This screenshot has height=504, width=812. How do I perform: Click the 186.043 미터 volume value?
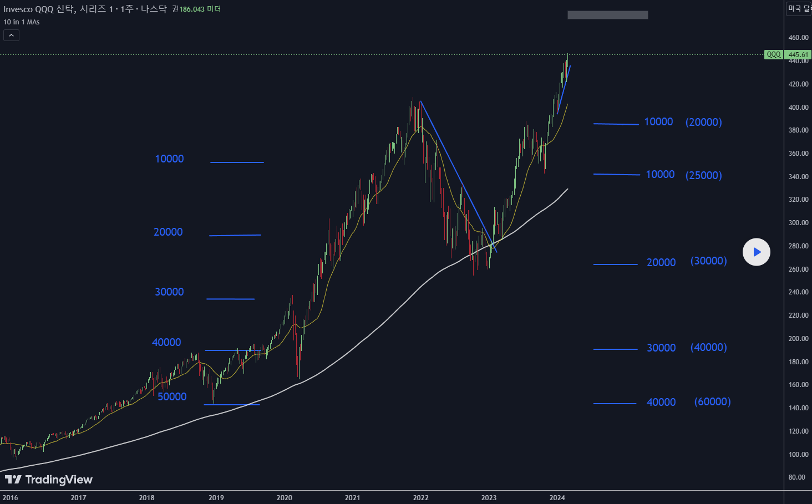click(x=200, y=9)
